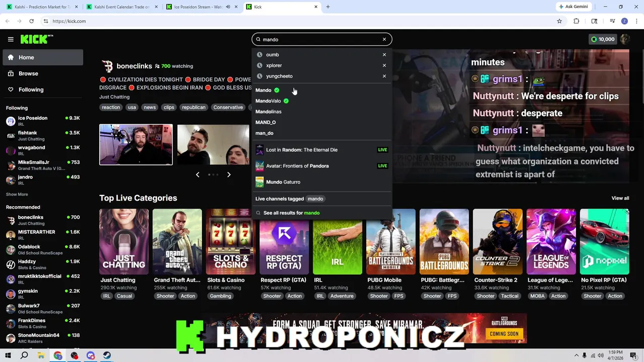Open Steam from the taskbar
This screenshot has height=362, width=644.
[107, 355]
